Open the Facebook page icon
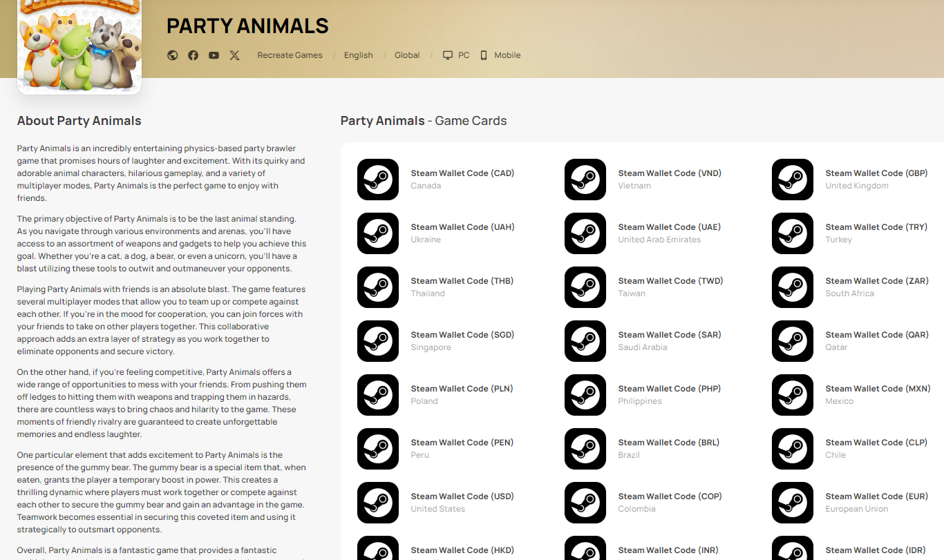Image resolution: width=944 pixels, height=560 pixels. pyautogui.click(x=193, y=55)
